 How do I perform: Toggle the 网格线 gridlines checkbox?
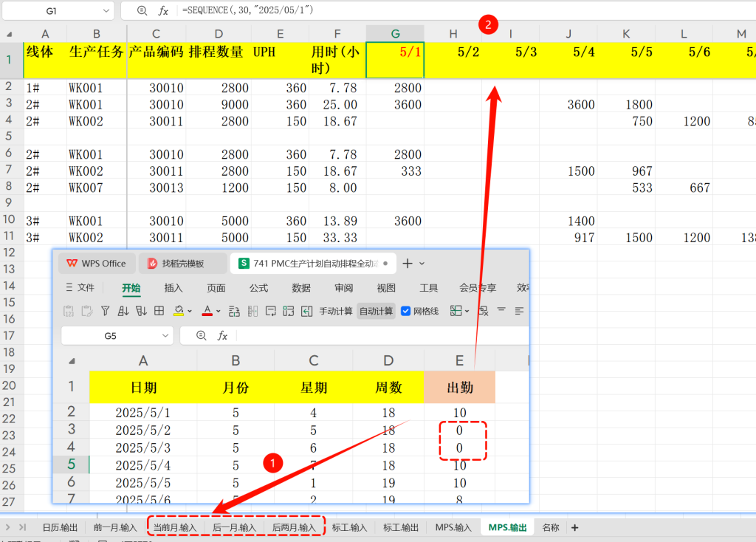(x=405, y=311)
